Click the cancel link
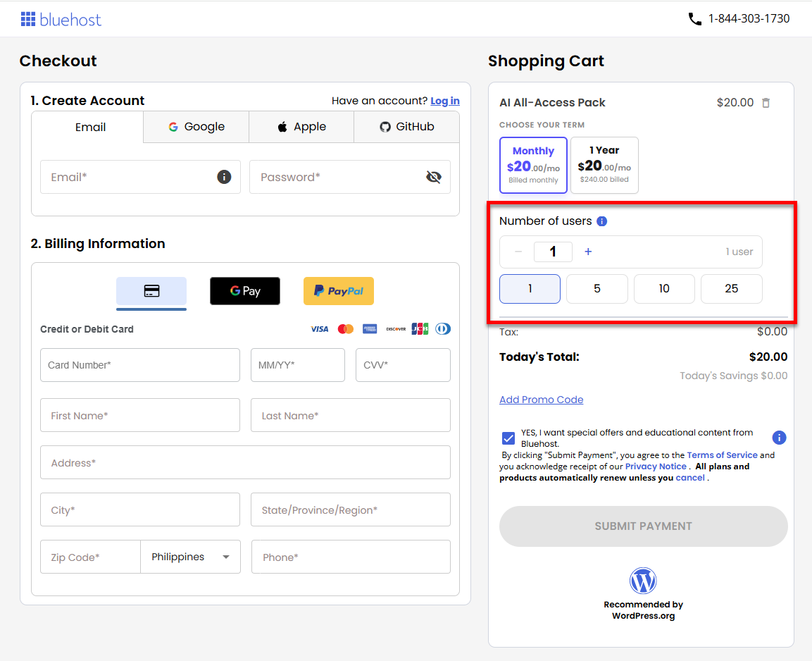Viewport: 812px width, 661px height. tap(689, 478)
